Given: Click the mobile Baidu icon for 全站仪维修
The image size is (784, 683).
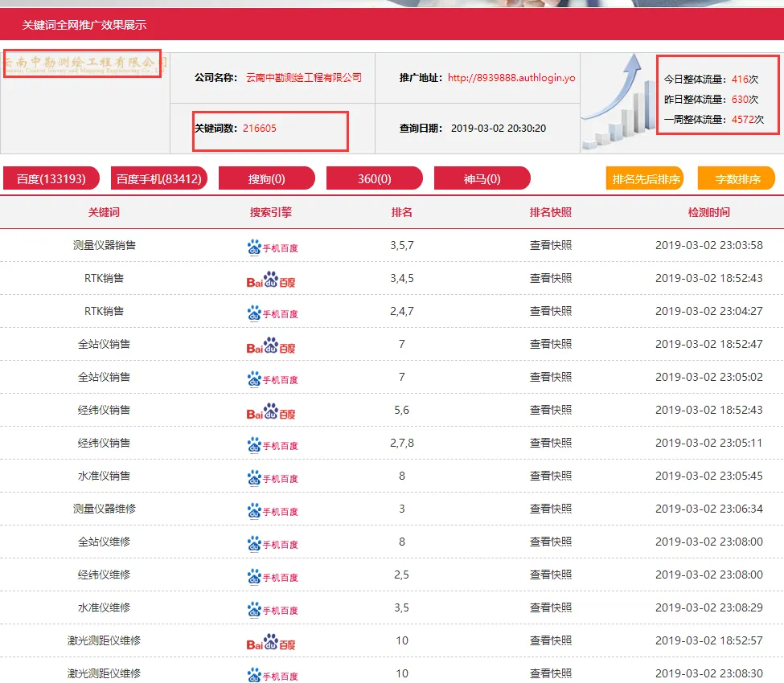Looking at the screenshot, I should coord(272,543).
